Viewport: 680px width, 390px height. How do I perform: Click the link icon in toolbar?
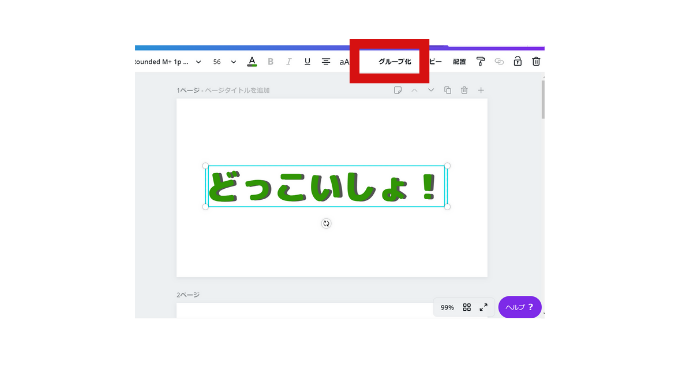[499, 62]
